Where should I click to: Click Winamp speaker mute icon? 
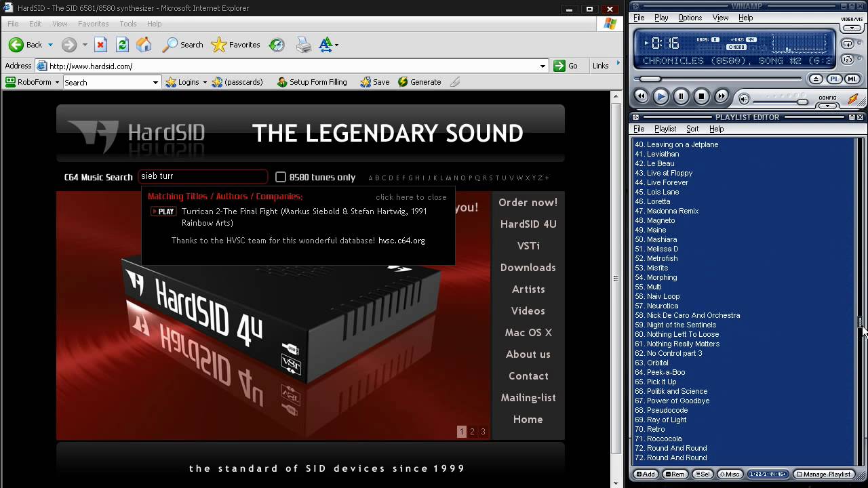point(744,99)
